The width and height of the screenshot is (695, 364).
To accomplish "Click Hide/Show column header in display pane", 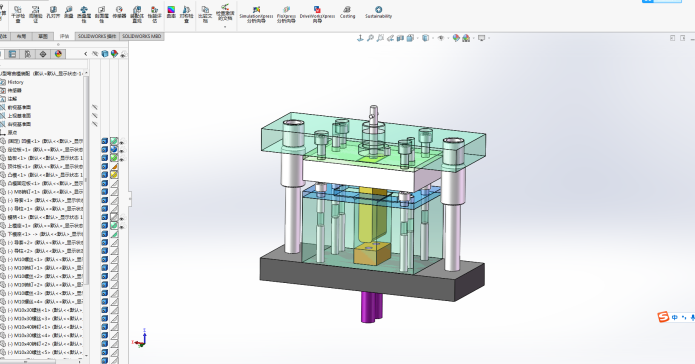I will (x=95, y=54).
